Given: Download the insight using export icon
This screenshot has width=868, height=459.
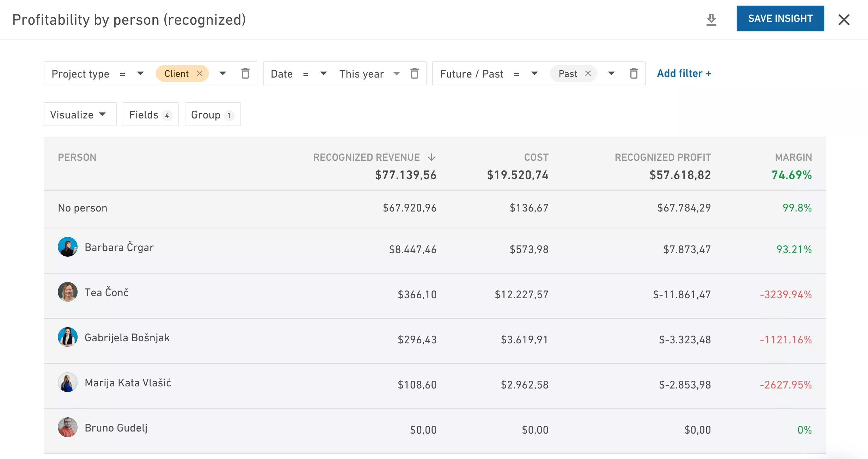Looking at the screenshot, I should tap(711, 19).
